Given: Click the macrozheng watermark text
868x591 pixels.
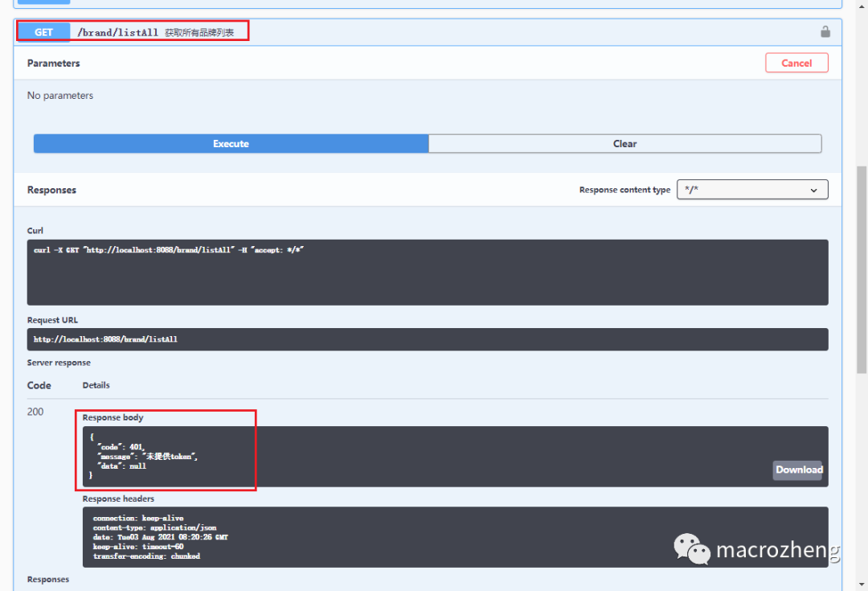Looking at the screenshot, I should 777,551.
